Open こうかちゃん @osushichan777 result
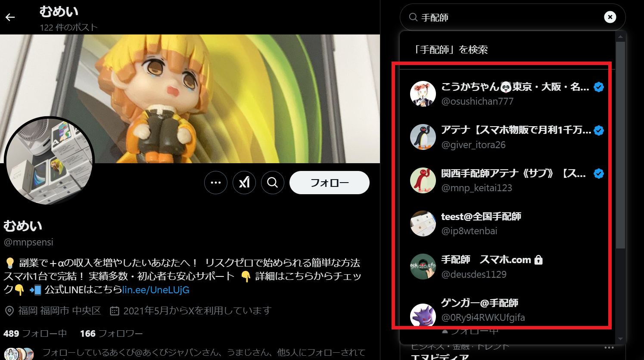Image resolution: width=644 pixels, height=360 pixels. click(507, 93)
